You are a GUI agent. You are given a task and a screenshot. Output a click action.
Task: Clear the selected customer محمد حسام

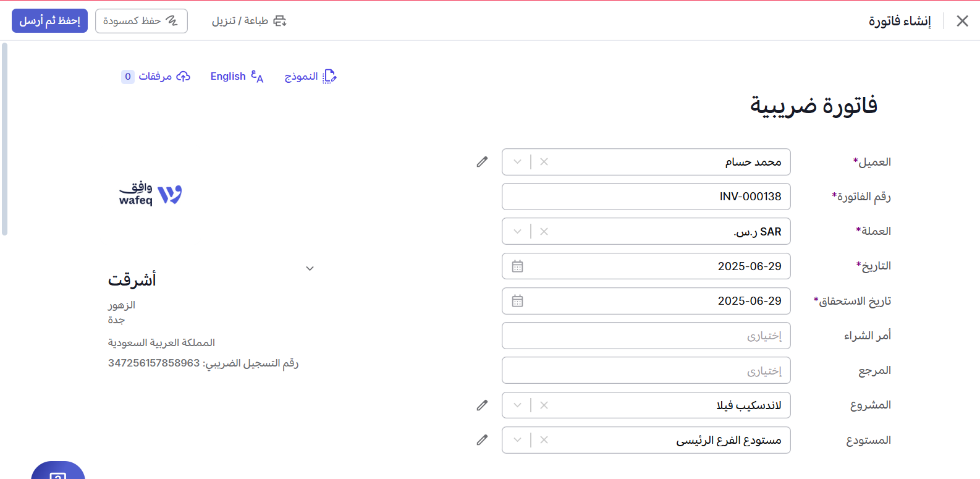click(x=544, y=162)
